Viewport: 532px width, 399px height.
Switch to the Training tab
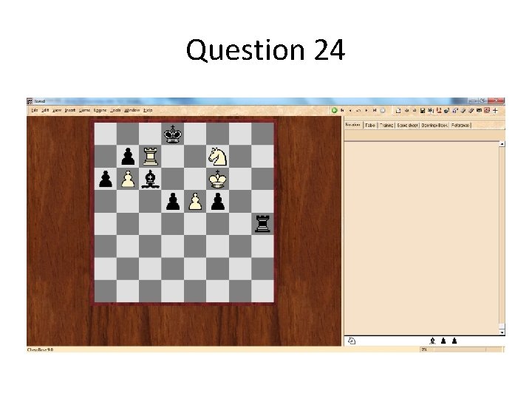click(386, 125)
